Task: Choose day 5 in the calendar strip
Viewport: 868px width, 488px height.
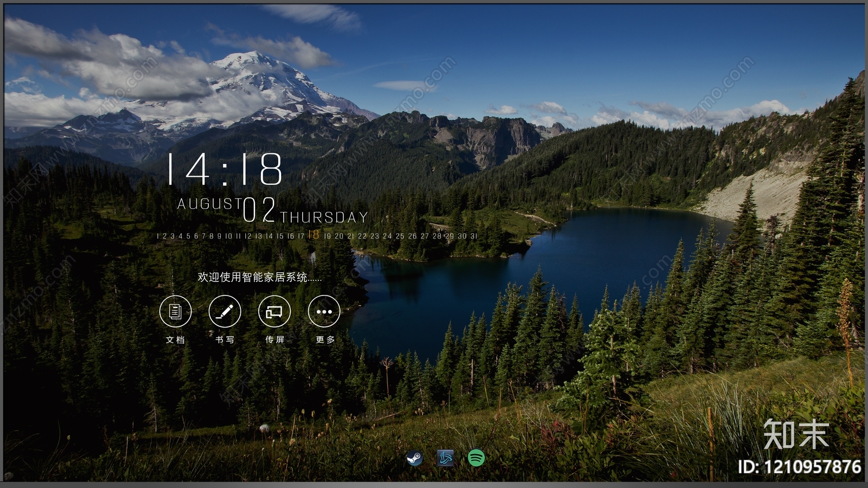Action: point(188,236)
